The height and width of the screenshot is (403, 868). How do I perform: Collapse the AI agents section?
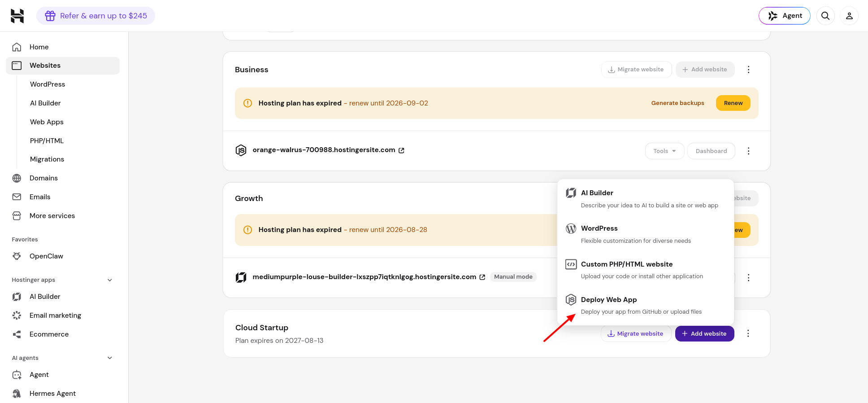tap(110, 358)
